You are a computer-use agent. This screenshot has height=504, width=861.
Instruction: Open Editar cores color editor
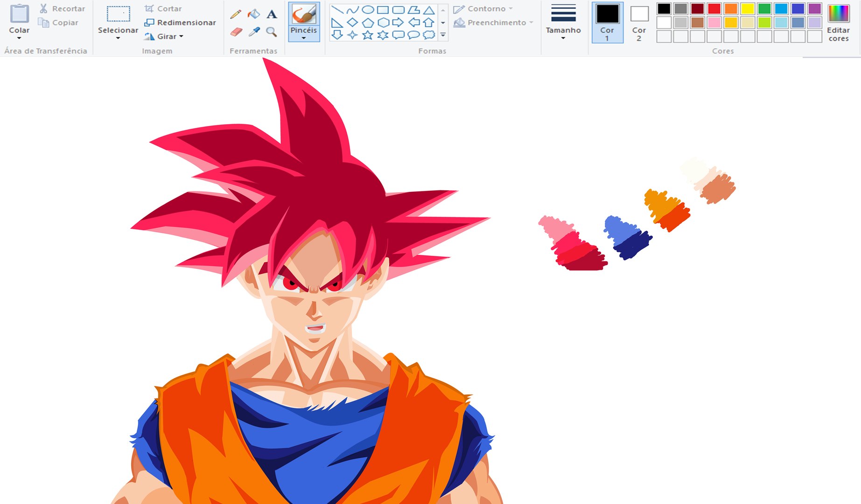[x=838, y=22]
